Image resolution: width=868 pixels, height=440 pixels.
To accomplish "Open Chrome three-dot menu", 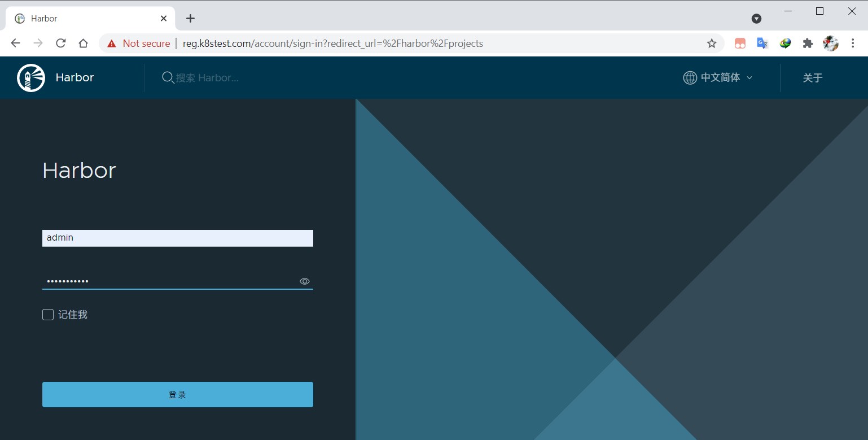I will coord(853,43).
